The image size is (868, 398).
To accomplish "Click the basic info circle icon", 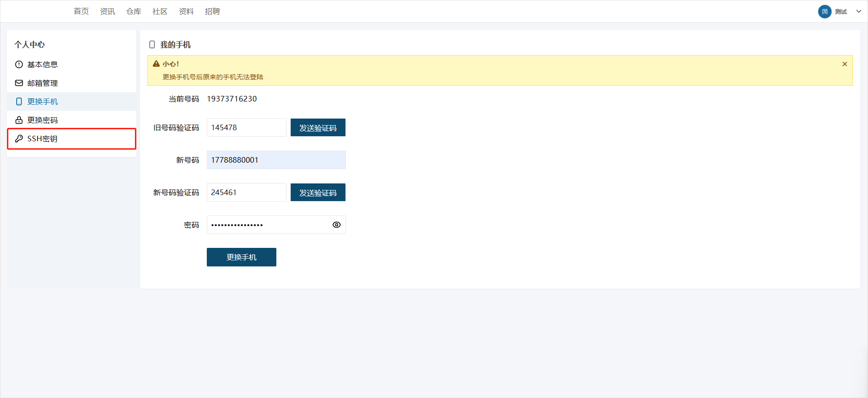I will [19, 64].
